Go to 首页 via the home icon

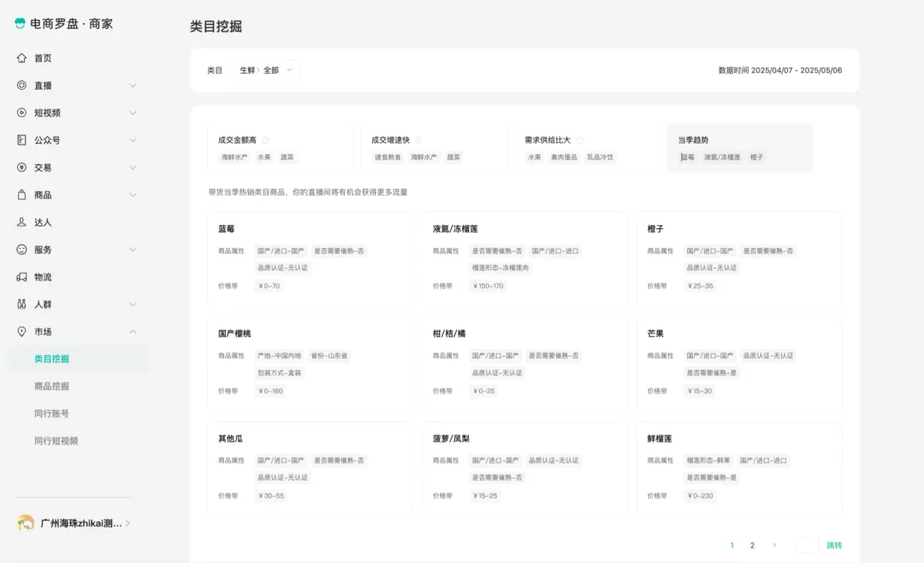[21, 58]
